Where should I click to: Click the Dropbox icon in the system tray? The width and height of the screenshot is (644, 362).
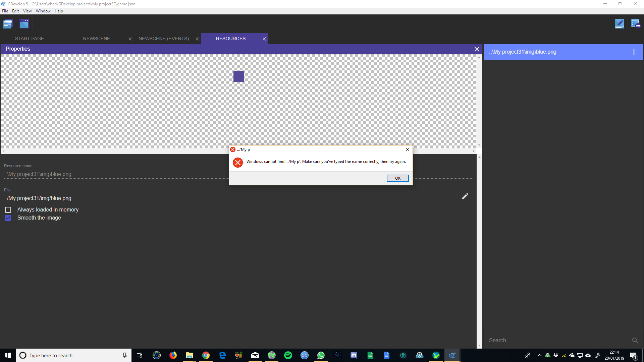pyautogui.click(x=556, y=355)
